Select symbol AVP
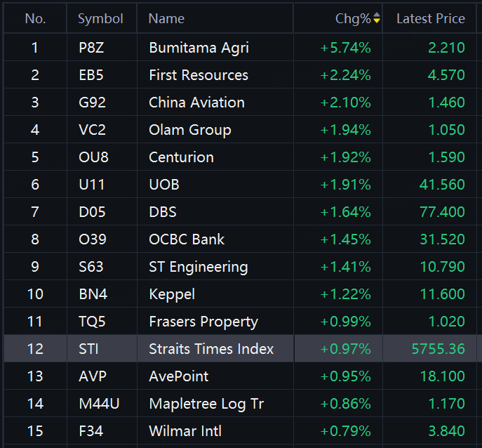This screenshot has width=482, height=448. [x=93, y=376]
